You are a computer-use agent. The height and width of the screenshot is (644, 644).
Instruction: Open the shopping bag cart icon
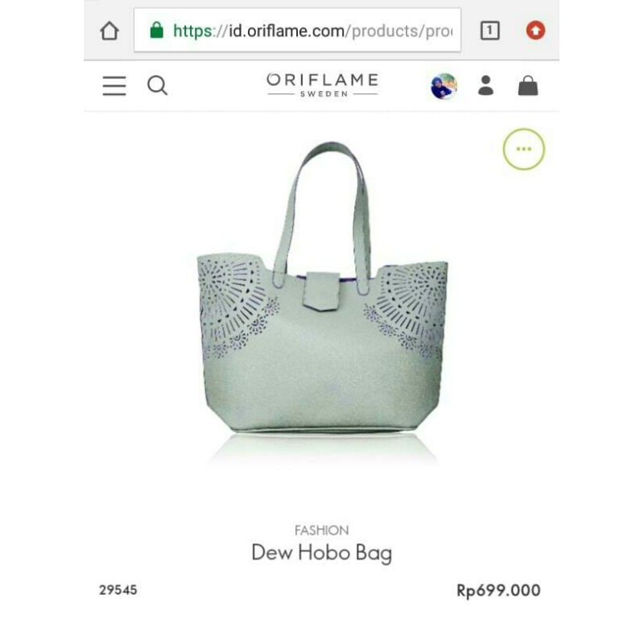tap(528, 86)
